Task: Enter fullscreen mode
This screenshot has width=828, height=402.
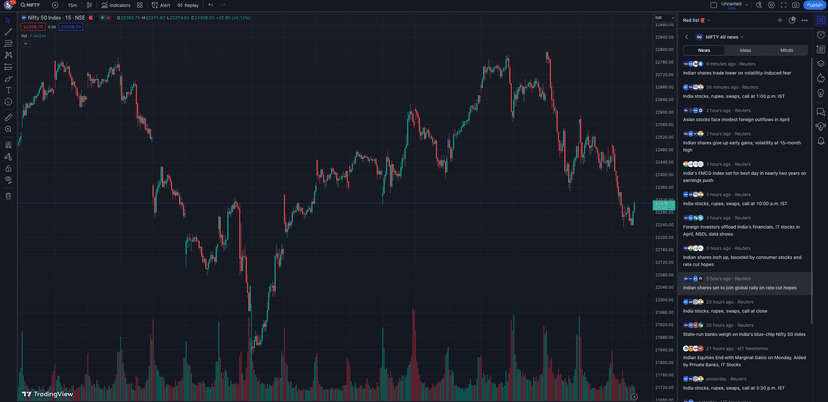Action: pyautogui.click(x=784, y=5)
